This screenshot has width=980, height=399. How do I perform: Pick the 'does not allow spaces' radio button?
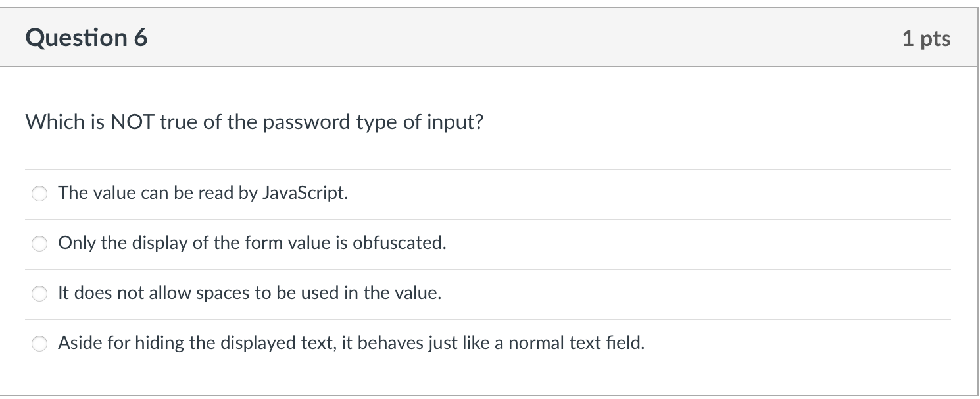coord(40,294)
